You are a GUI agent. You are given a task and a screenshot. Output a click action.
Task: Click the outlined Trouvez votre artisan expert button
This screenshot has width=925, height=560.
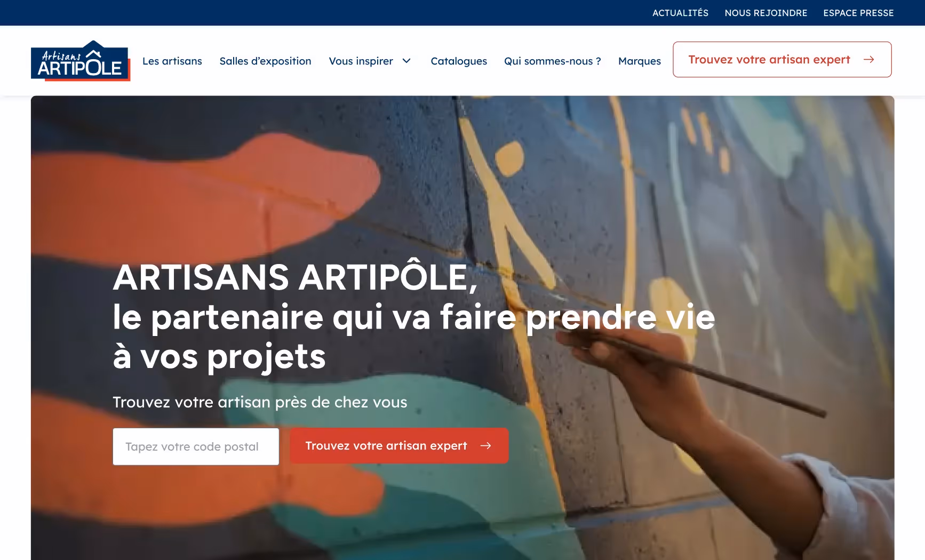(782, 59)
